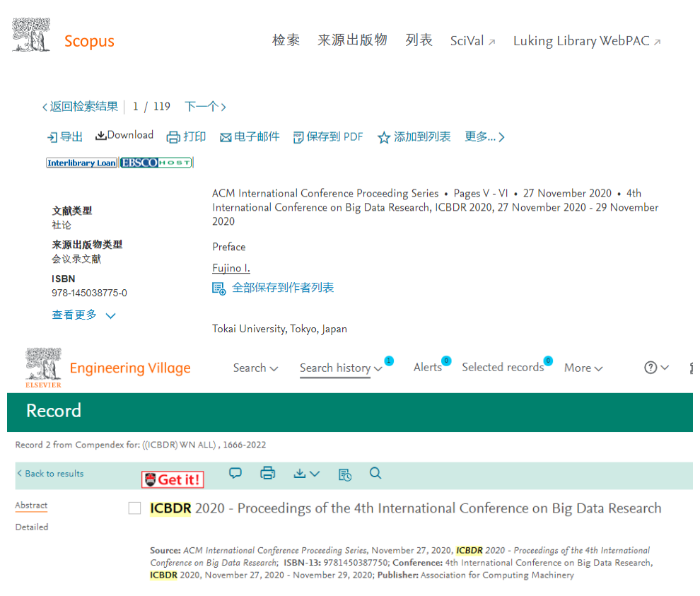Open the Scopus home link
The image size is (700, 596).
click(x=89, y=41)
